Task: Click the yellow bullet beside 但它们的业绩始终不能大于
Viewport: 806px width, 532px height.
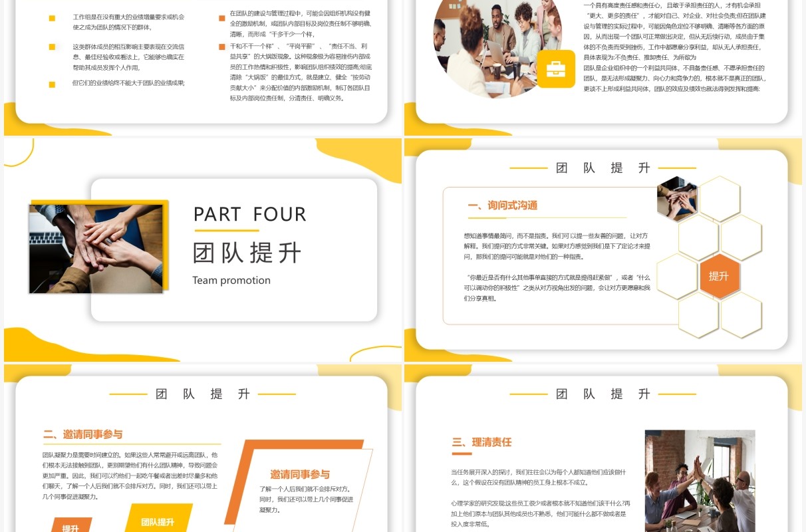Action: point(52,84)
